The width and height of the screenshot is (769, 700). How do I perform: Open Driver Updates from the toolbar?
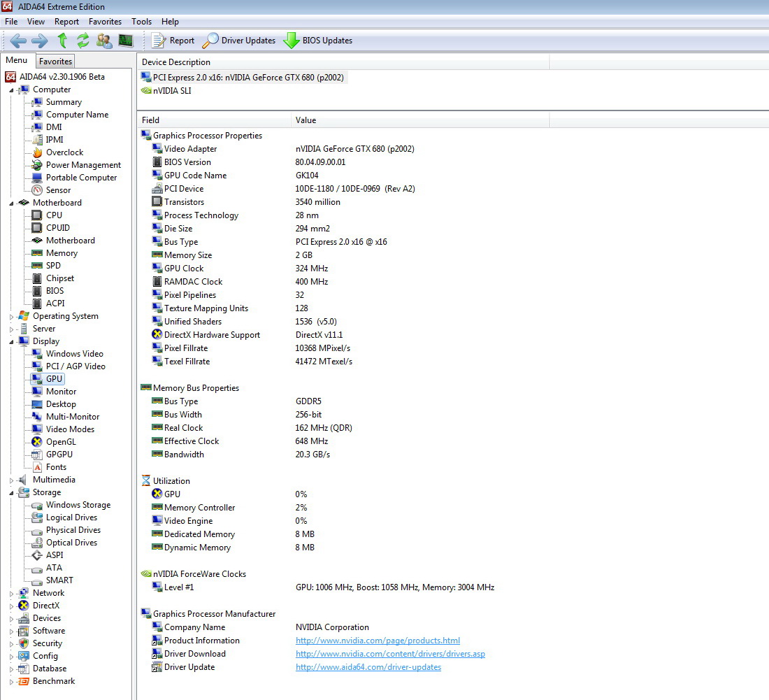pyautogui.click(x=239, y=41)
